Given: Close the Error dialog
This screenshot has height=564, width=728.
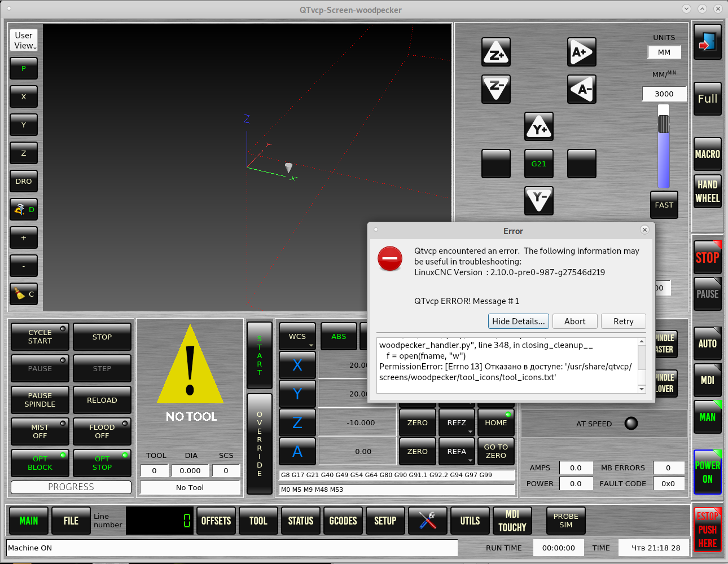Looking at the screenshot, I should [x=644, y=230].
